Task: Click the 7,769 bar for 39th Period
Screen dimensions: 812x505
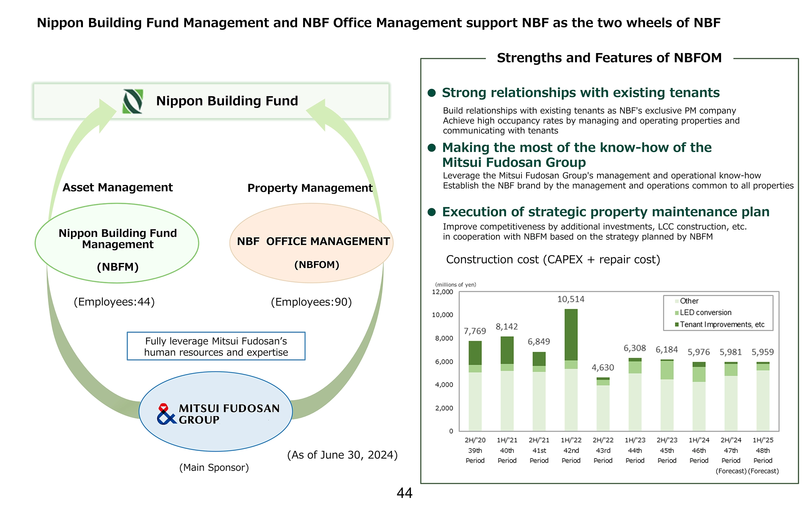Action: pyautogui.click(x=475, y=386)
